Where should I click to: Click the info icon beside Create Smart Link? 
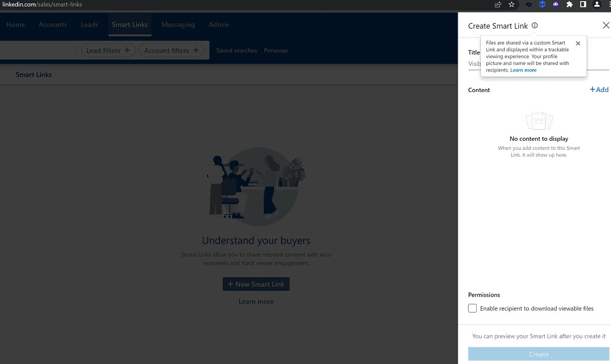(x=535, y=26)
